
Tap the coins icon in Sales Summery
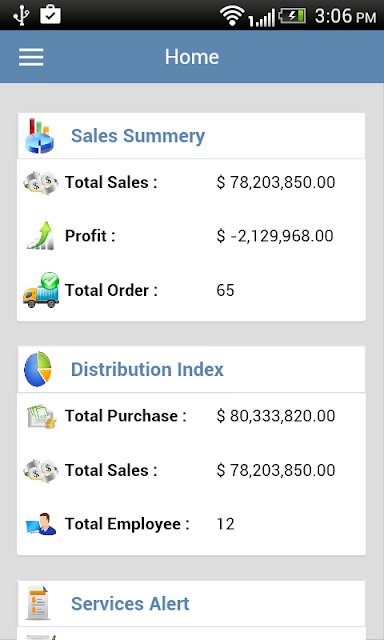tap(40, 182)
